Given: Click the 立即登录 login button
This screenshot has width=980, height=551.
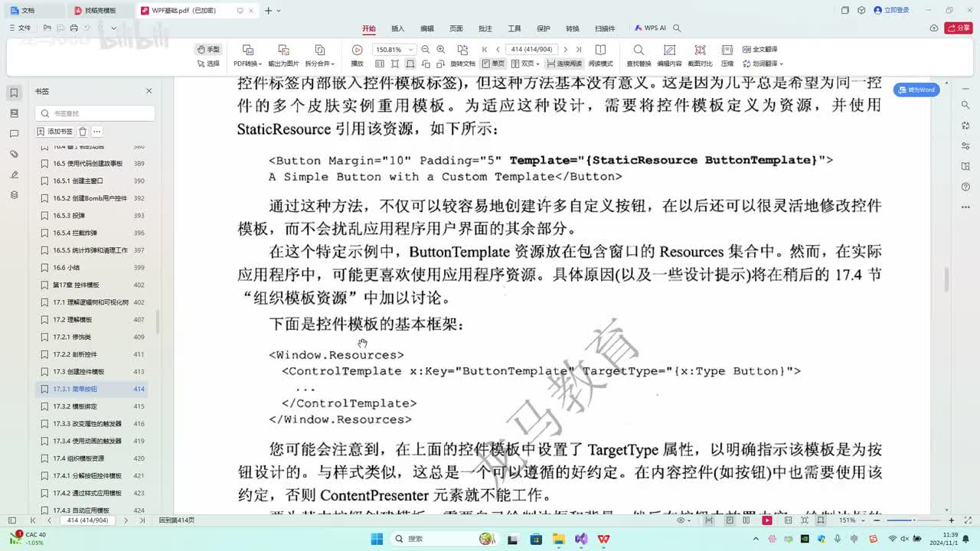Looking at the screenshot, I should (x=892, y=11).
